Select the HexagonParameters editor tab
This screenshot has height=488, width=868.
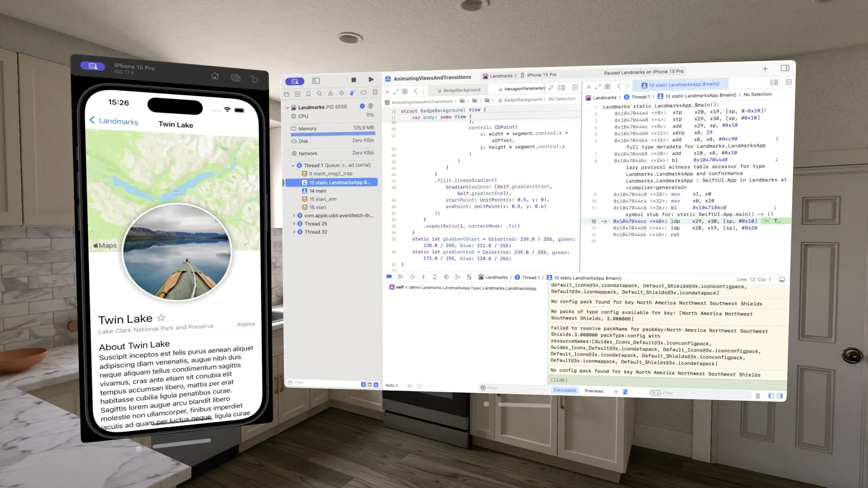(x=523, y=89)
